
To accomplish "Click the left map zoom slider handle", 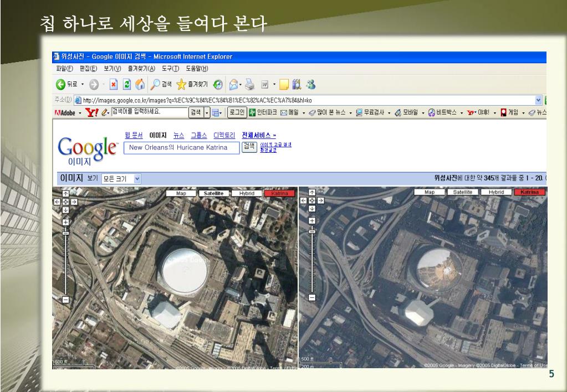I will (65, 233).
